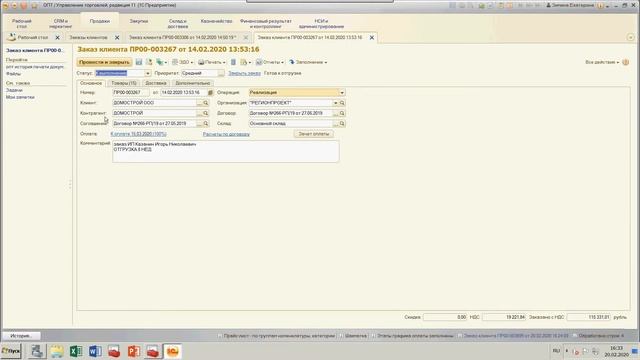Open the Расчеты по договору link

pyautogui.click(x=226, y=134)
